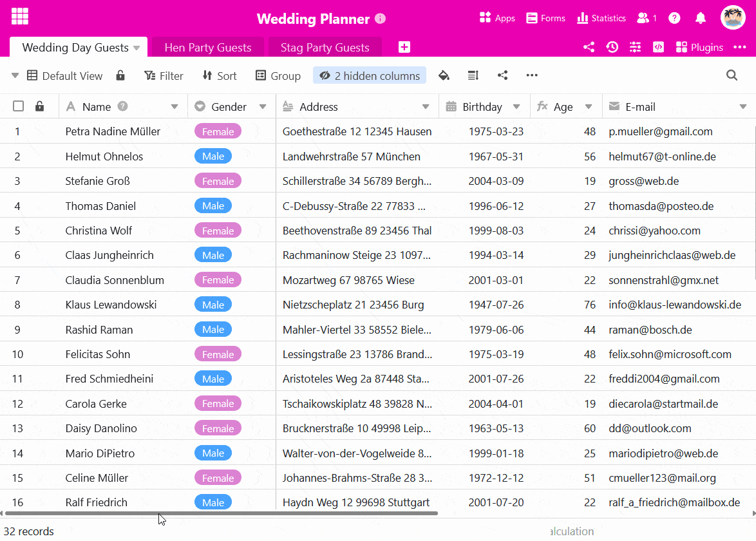Click the Filter button
756x541 pixels.
pyautogui.click(x=164, y=75)
